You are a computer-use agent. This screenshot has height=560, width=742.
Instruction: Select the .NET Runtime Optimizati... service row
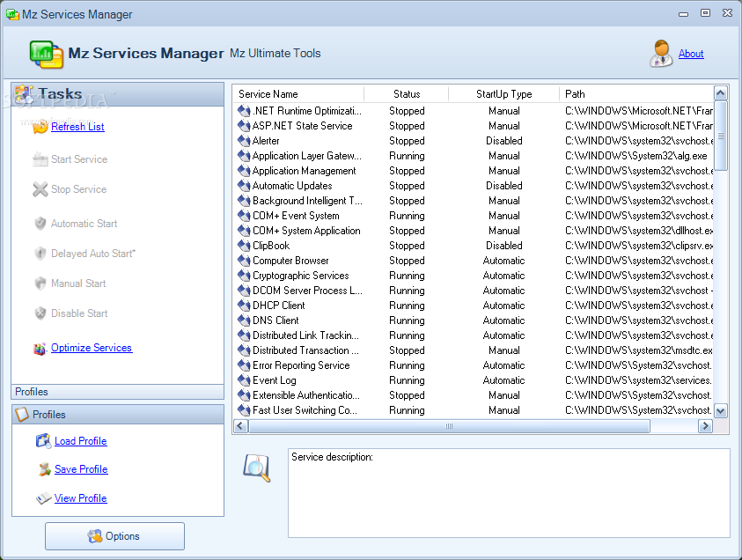click(474, 111)
